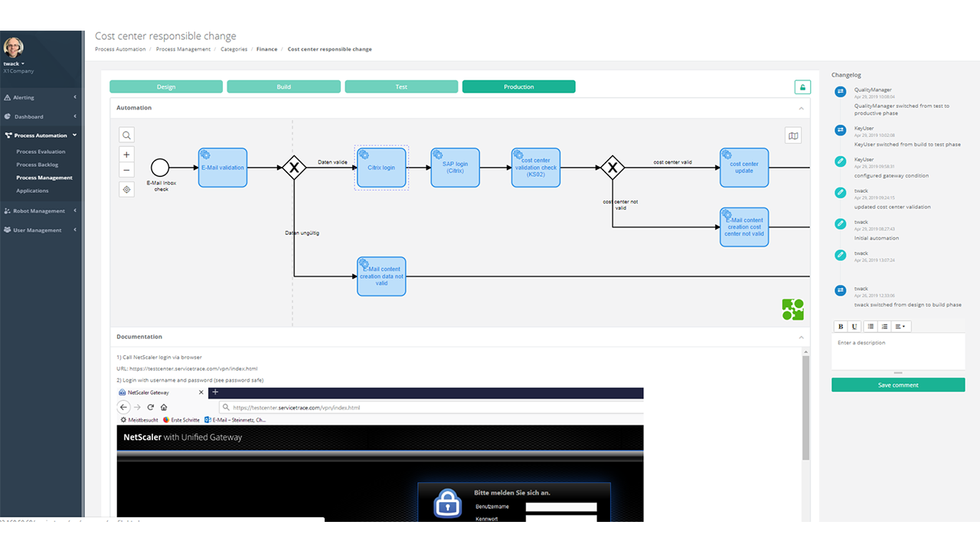The height and width of the screenshot is (551, 980).
Task: Switch the process to the Production phase
Action: [518, 86]
